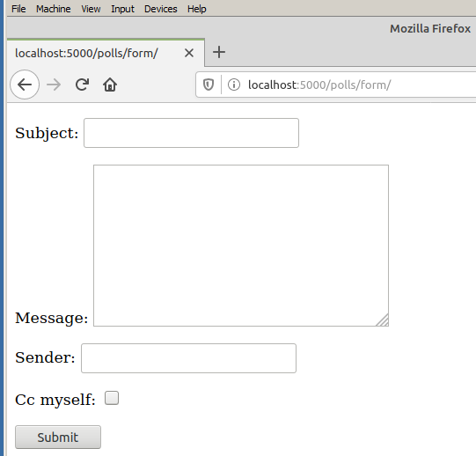Focus the Subject text field
476x456 pixels.
pos(191,133)
